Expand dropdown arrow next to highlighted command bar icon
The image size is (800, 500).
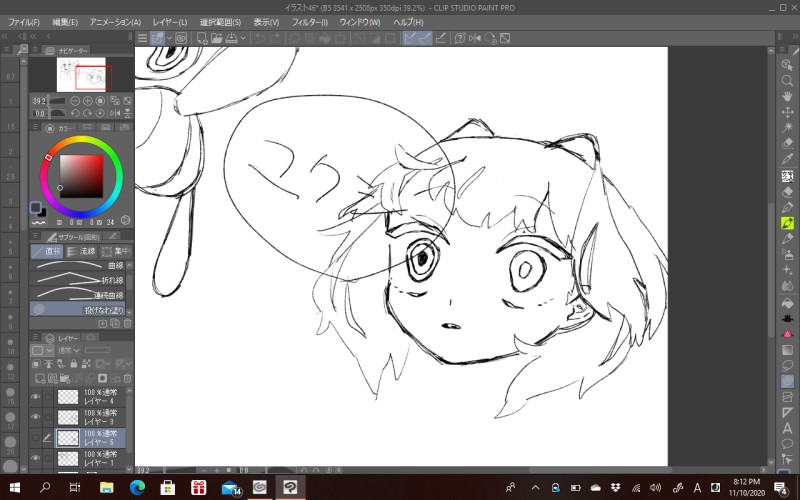169,38
